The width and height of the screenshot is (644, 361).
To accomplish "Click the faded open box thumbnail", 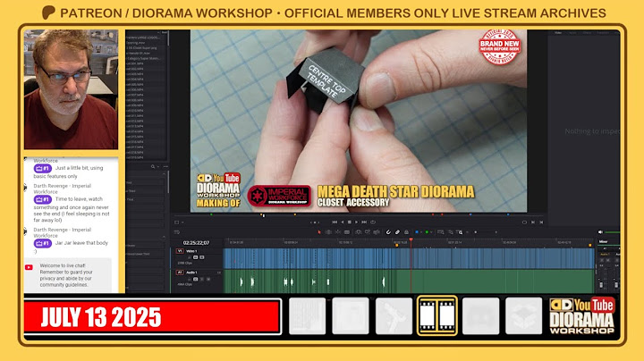I will (x=523, y=316).
